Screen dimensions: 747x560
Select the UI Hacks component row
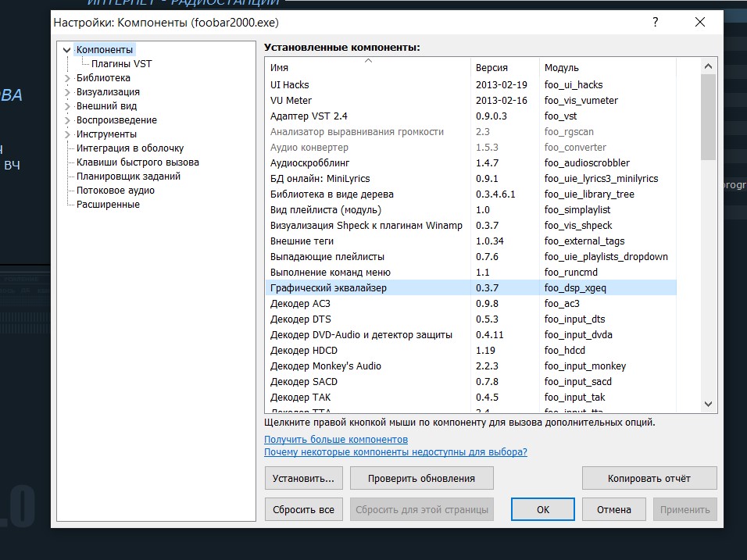[x=470, y=85]
